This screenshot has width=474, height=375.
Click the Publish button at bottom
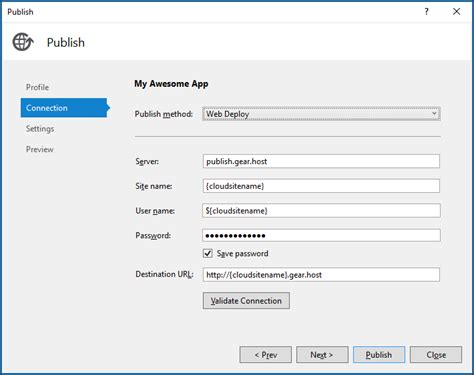pyautogui.click(x=379, y=355)
